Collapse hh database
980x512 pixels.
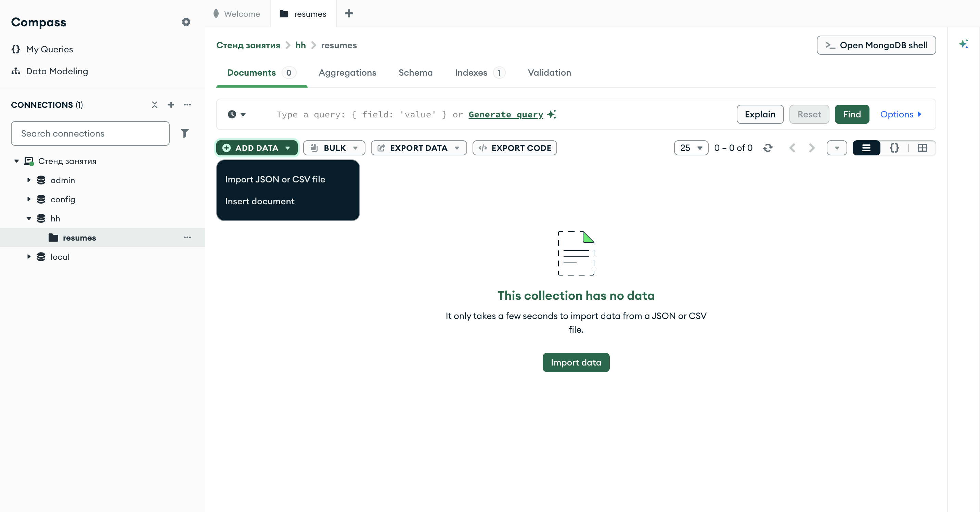(x=29, y=218)
